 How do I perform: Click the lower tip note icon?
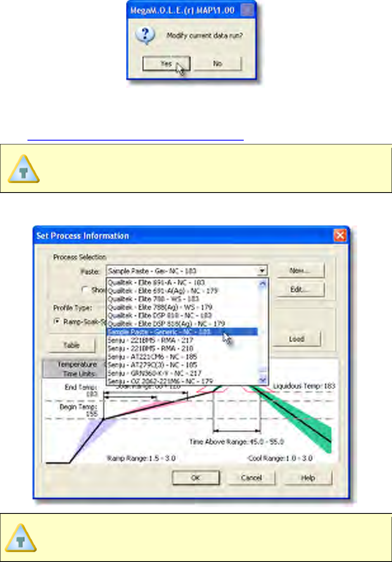point(21,538)
